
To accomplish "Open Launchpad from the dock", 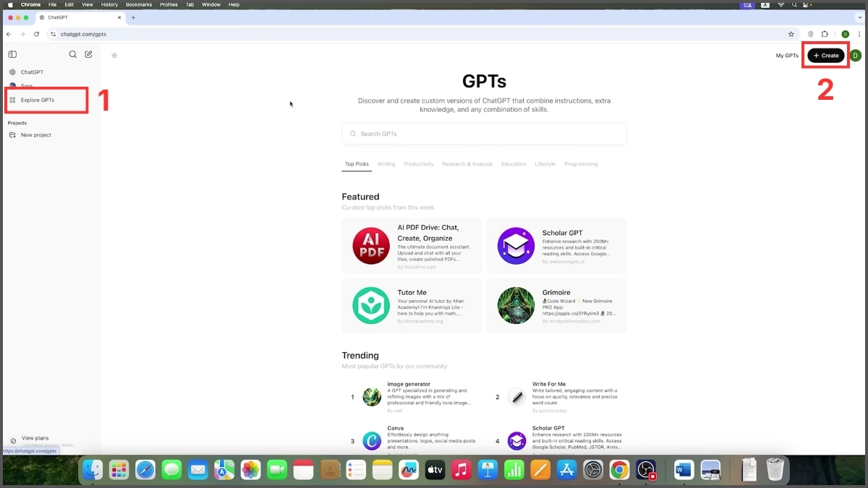I will [x=119, y=470].
